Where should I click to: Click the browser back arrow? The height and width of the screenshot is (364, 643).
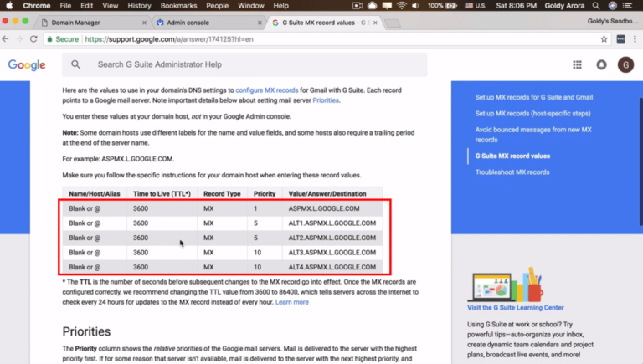pyautogui.click(x=5, y=39)
